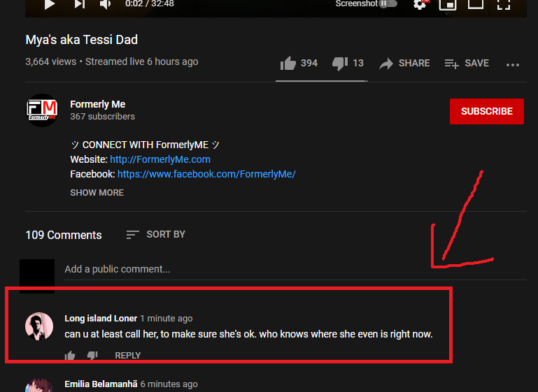Select the 0:02 / 32:48 time display
The height and width of the screenshot is (392, 538).
coord(150,3)
